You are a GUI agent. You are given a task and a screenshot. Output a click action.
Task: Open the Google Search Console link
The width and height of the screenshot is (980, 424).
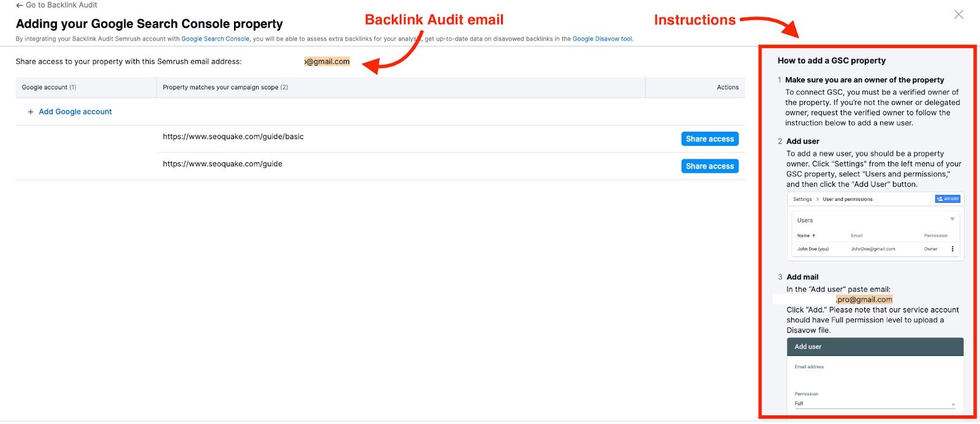pos(215,39)
